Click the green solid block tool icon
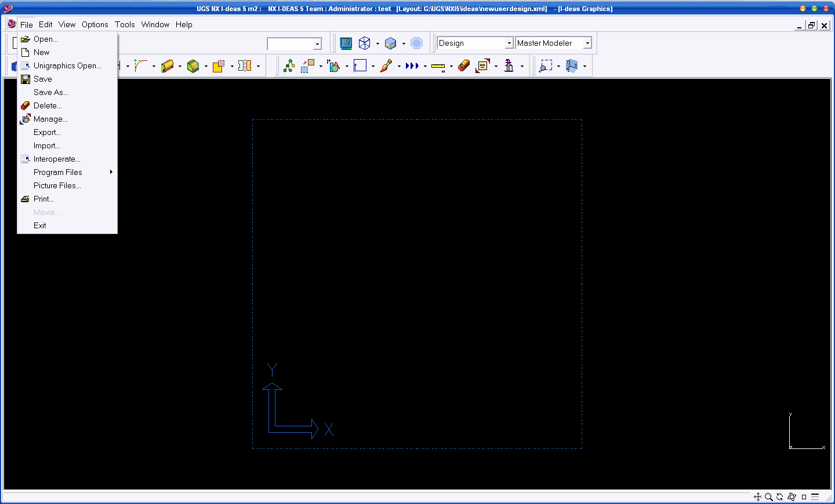This screenshot has width=835, height=504. (x=193, y=66)
